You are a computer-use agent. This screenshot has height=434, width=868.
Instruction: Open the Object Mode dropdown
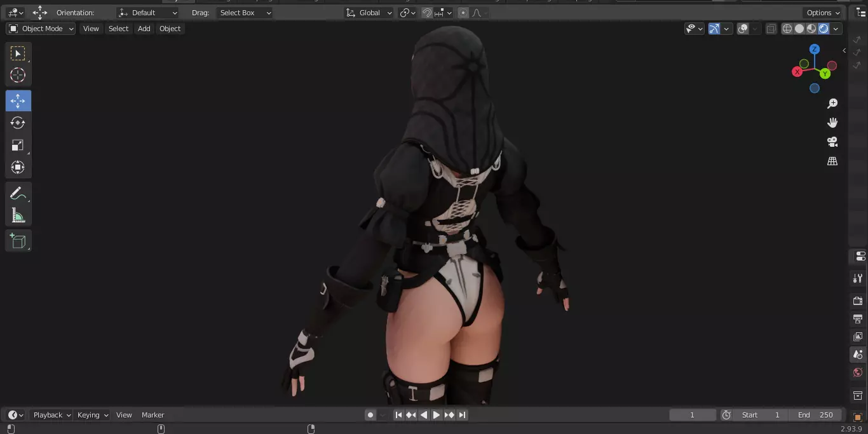(x=41, y=29)
